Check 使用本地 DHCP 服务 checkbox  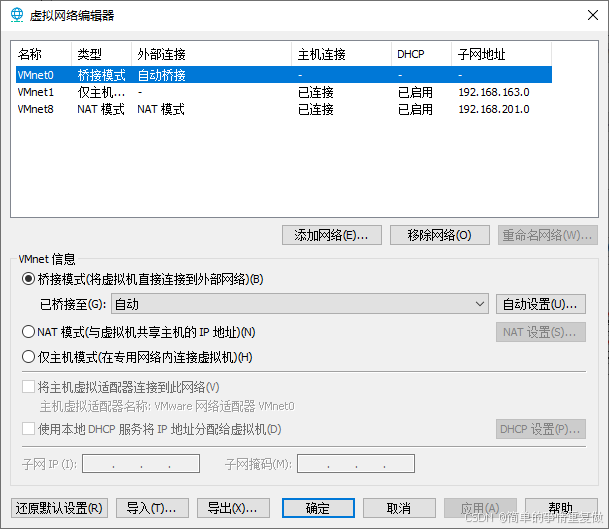pyautogui.click(x=28, y=429)
